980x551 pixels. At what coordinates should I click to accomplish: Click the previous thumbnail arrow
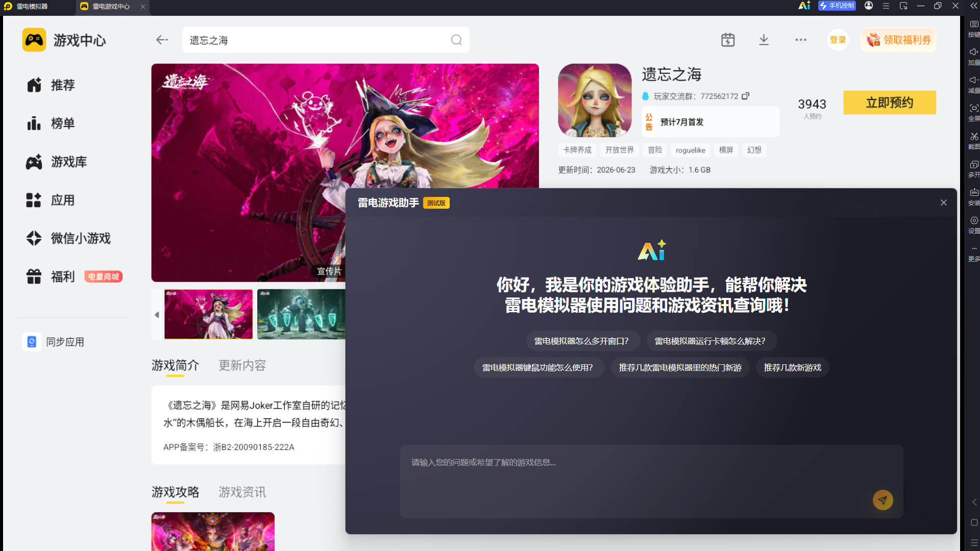tap(157, 315)
